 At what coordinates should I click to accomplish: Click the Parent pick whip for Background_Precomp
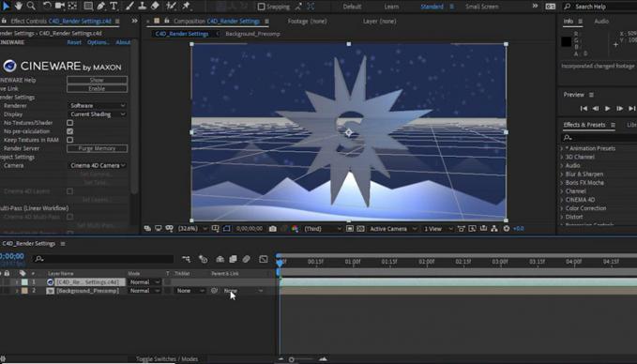pos(215,291)
